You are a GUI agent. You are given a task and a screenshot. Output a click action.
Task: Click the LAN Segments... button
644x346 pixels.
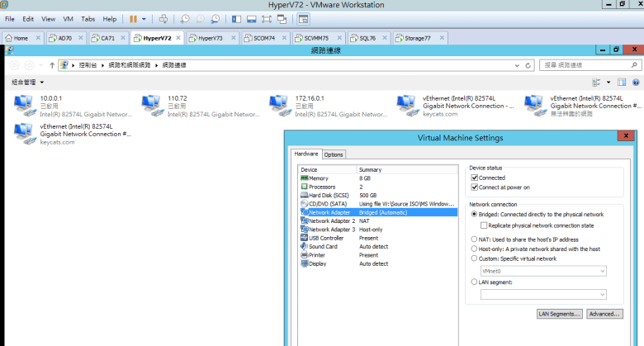(560, 314)
